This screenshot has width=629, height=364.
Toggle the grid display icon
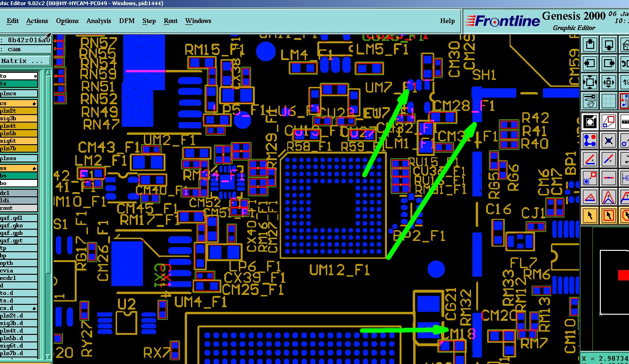point(609,100)
